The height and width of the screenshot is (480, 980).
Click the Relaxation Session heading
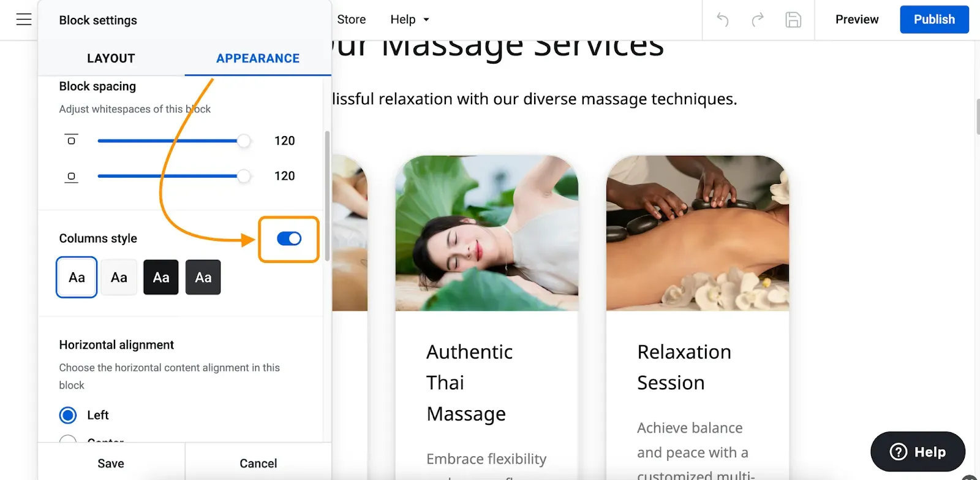(684, 367)
